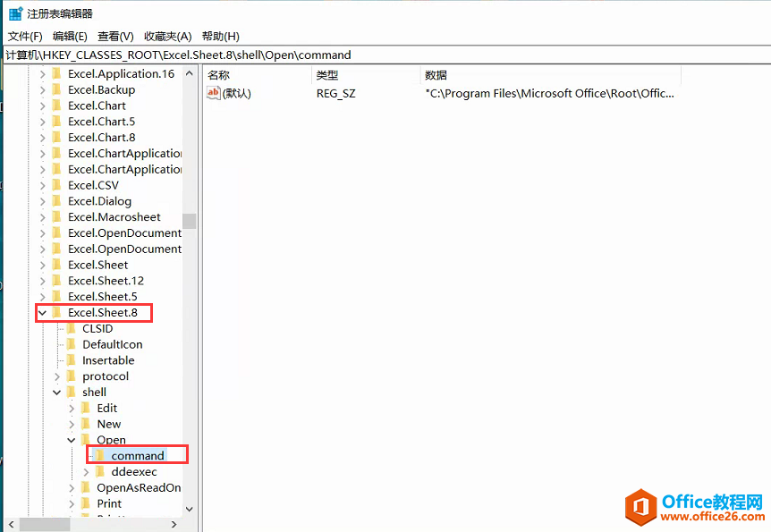Image resolution: width=771 pixels, height=532 pixels.
Task: Expand the Excel.Application.16 key
Action: (x=42, y=74)
